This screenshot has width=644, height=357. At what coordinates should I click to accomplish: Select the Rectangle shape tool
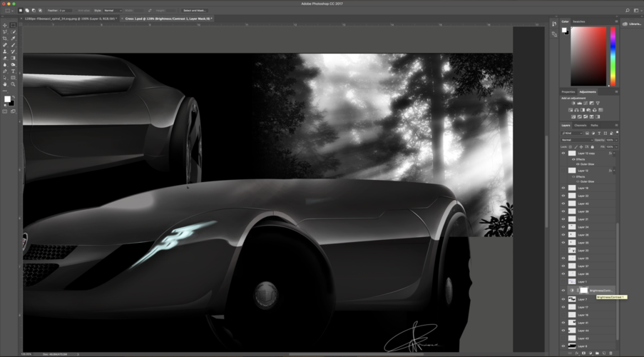[x=13, y=78]
